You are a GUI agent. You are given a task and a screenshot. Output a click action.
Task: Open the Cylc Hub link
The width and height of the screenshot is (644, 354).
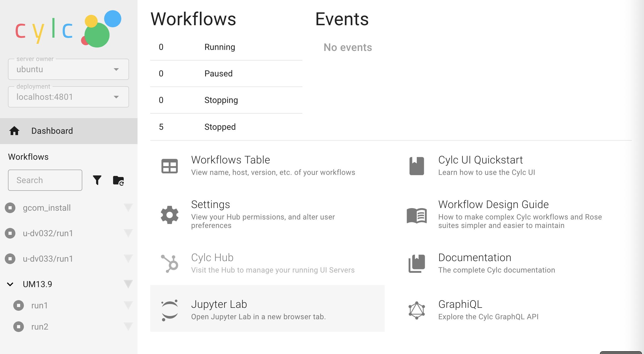pyautogui.click(x=212, y=258)
